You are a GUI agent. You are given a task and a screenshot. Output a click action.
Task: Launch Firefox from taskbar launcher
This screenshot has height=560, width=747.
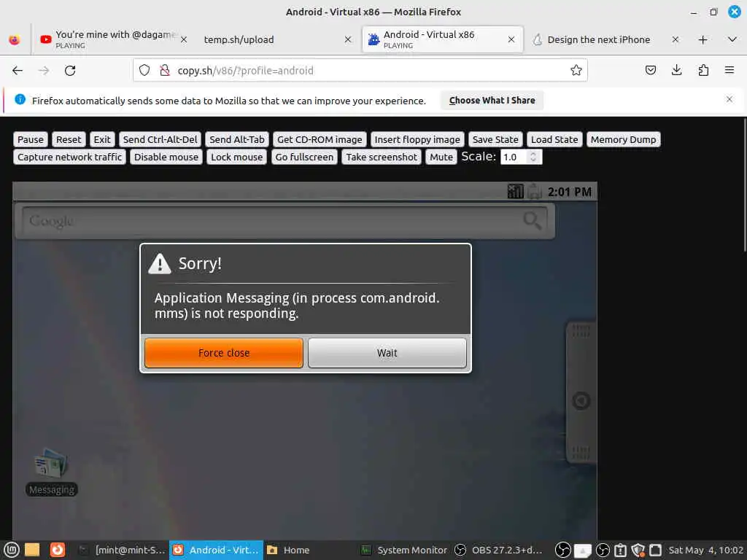57,550
